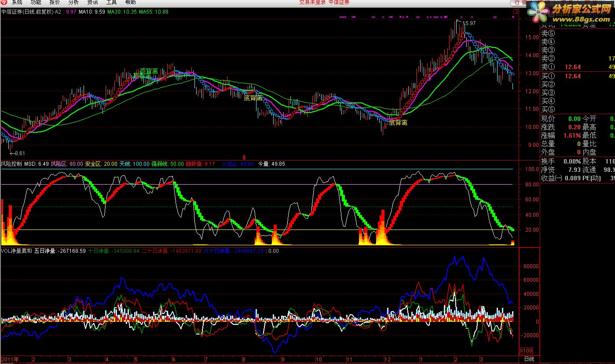Click the 风险区: 80.00 value
615x364 pixels.
click(x=67, y=164)
